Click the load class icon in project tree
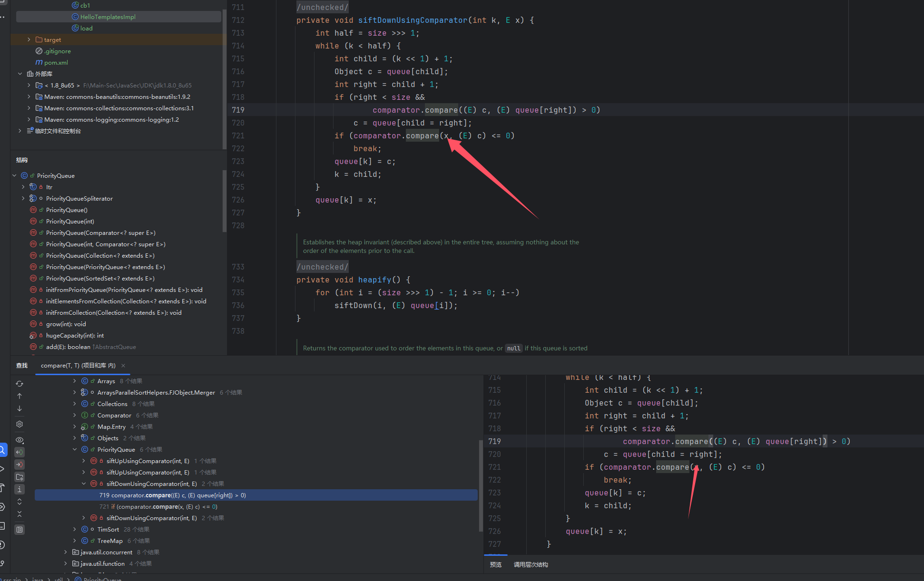 tap(75, 28)
